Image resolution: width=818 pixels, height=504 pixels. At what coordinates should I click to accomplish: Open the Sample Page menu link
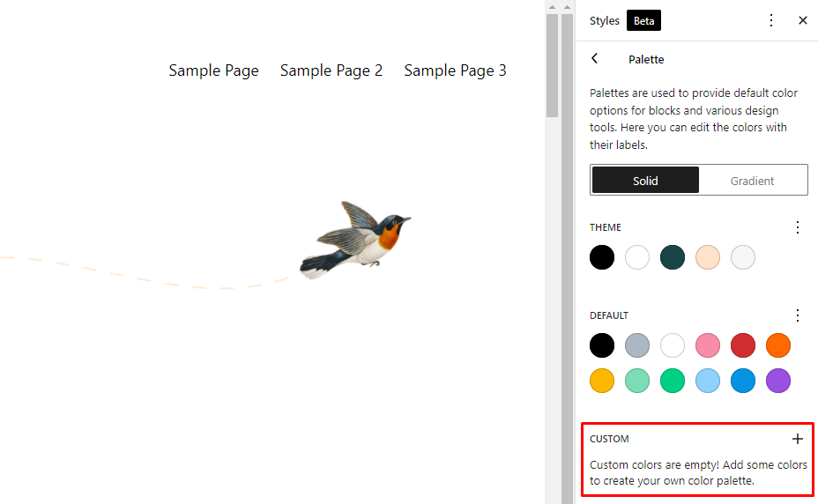click(213, 70)
